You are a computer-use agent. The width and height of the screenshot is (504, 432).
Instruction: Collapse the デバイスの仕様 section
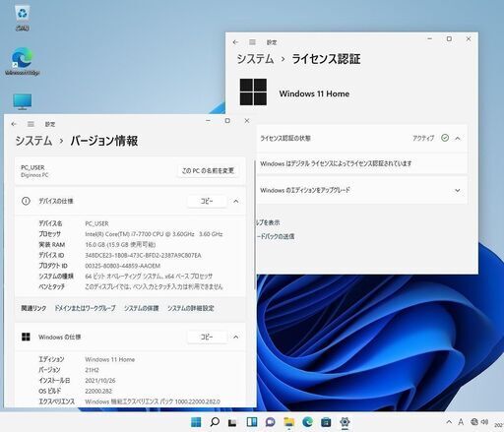[x=236, y=201]
